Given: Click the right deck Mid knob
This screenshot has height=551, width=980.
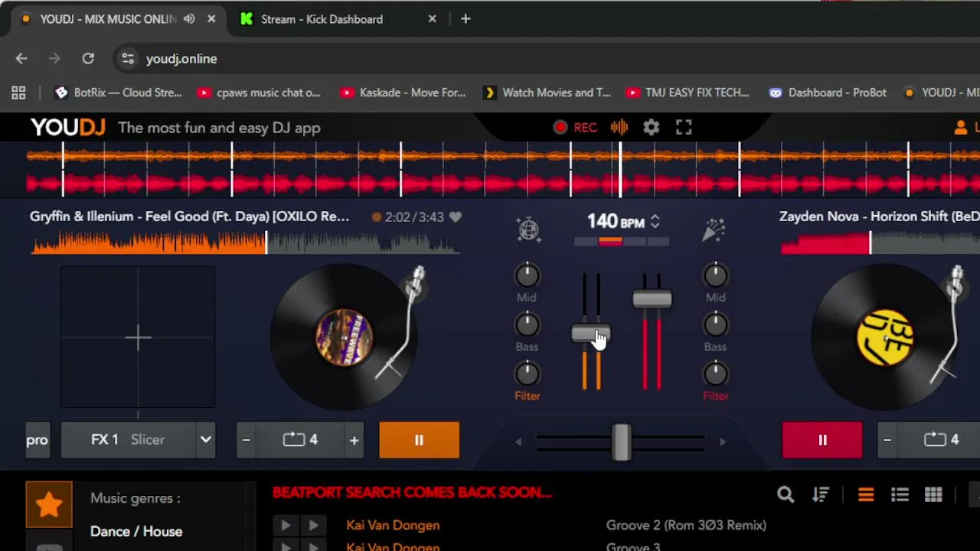Looking at the screenshot, I should (x=715, y=275).
